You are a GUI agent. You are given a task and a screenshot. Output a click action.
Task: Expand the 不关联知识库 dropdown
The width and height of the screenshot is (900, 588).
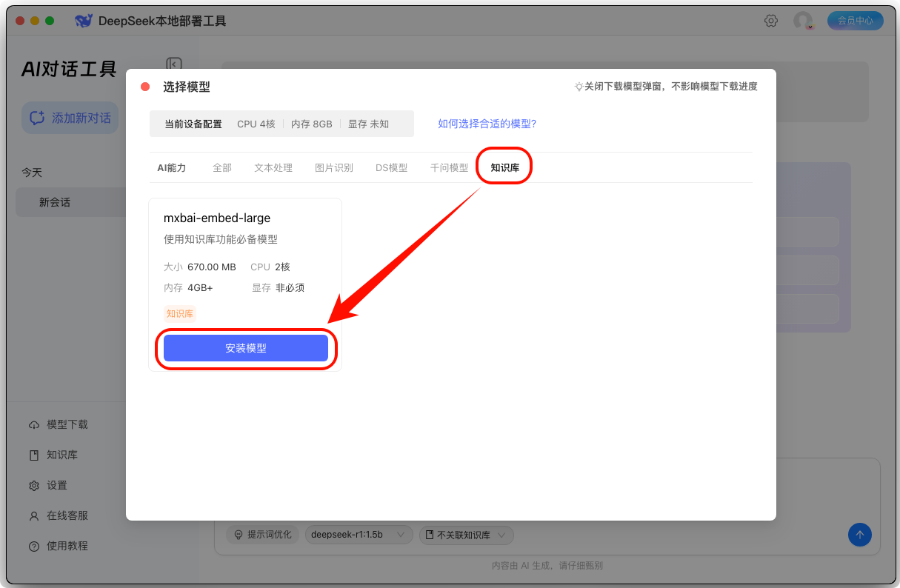point(467,535)
